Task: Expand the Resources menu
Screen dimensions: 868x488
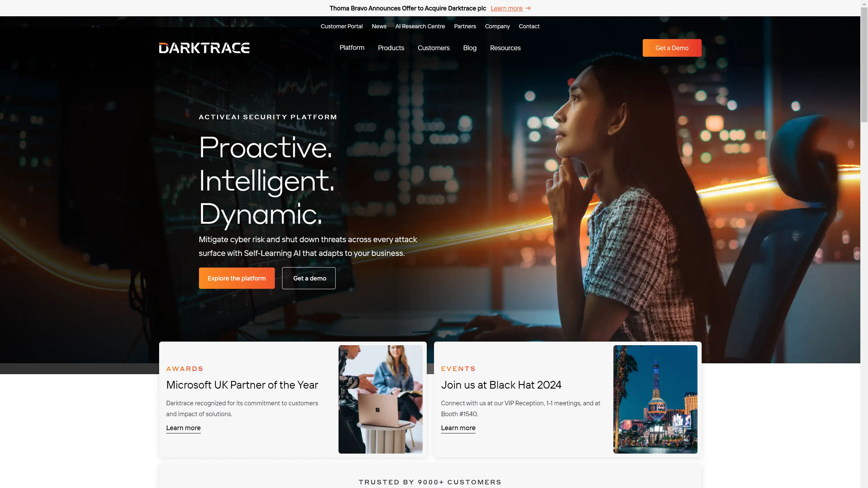Action: click(x=505, y=48)
